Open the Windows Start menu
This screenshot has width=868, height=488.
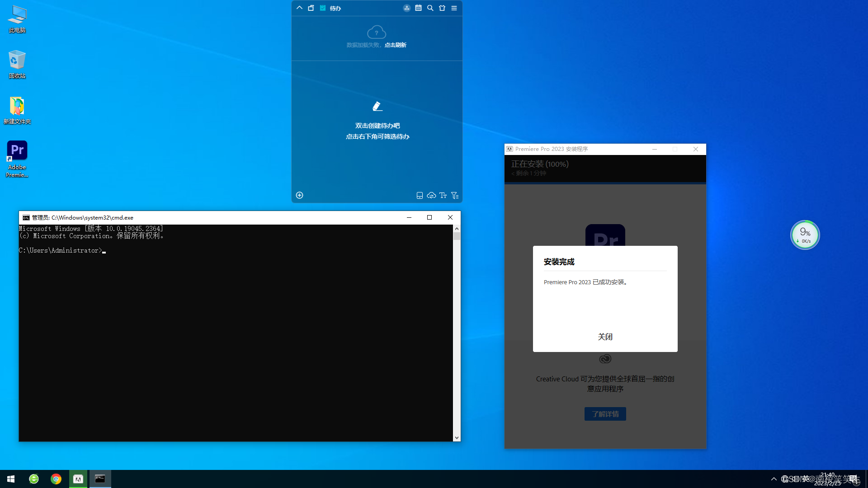click(11, 479)
